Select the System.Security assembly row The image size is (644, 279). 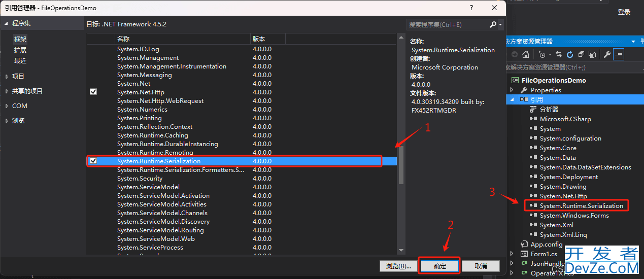(242, 178)
